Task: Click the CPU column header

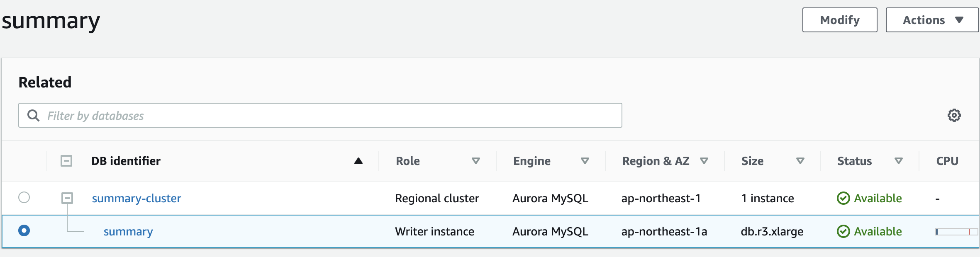Action: tap(947, 161)
